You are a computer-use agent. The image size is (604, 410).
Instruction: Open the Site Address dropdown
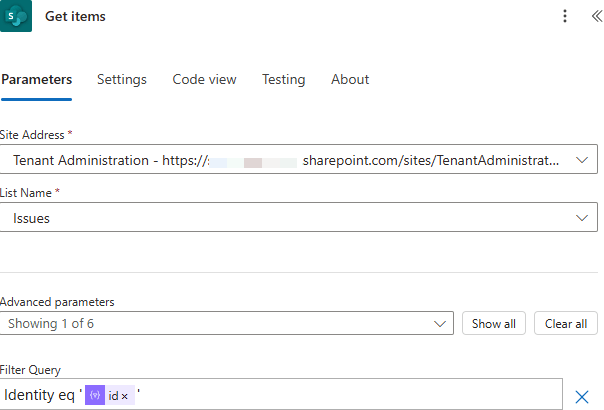290,160
